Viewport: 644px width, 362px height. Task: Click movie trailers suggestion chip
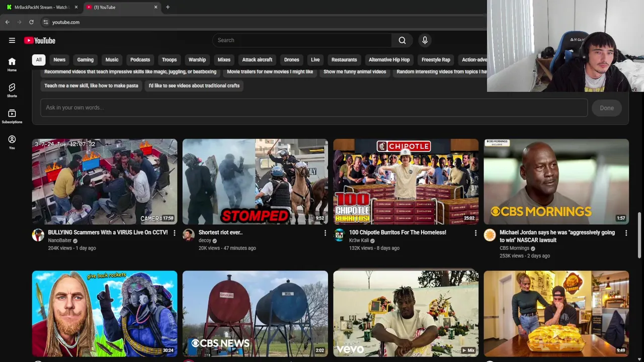270,72
